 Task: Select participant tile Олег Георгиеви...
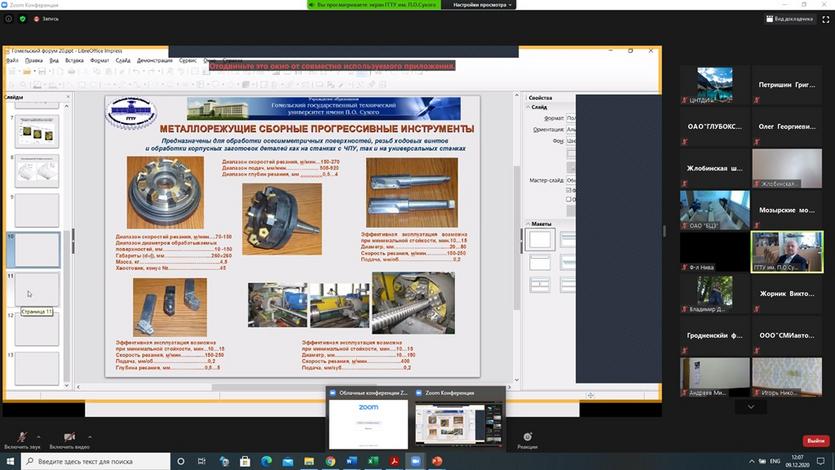[787, 127]
